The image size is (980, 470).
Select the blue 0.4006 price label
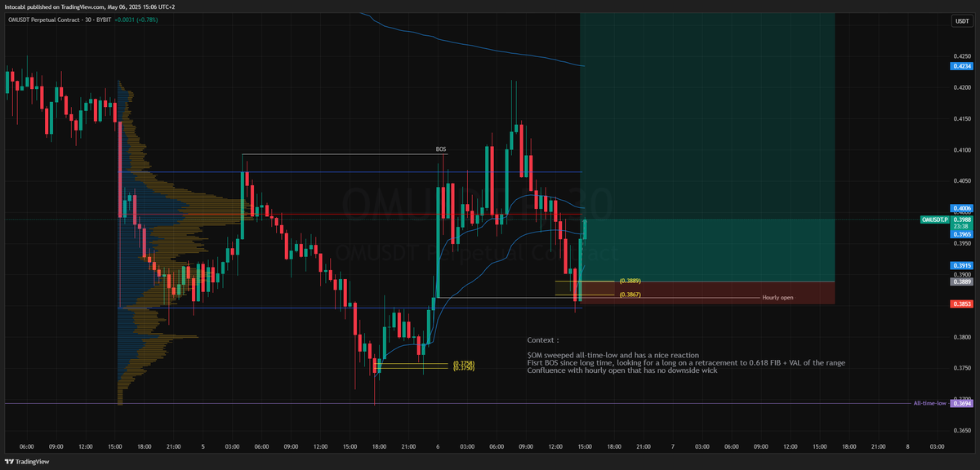point(960,209)
